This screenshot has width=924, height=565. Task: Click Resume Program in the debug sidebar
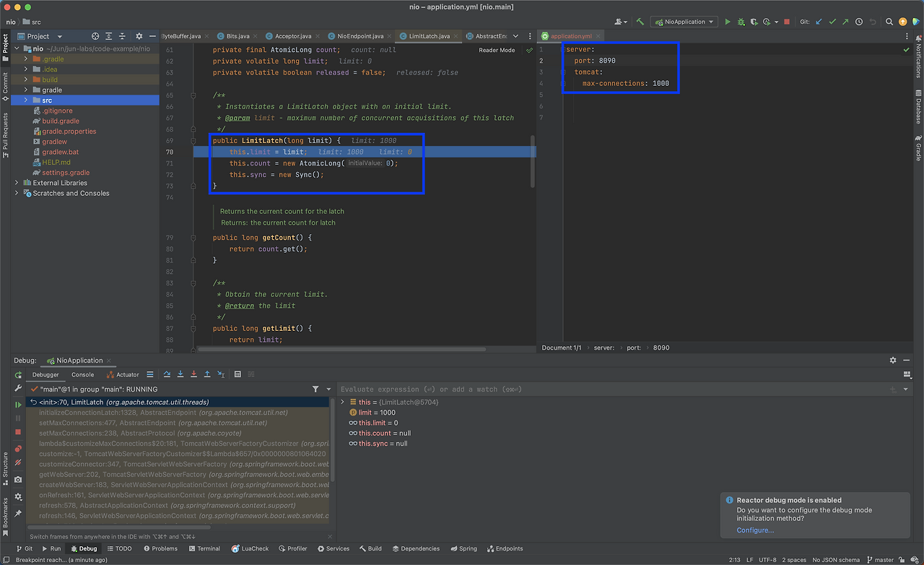(18, 405)
